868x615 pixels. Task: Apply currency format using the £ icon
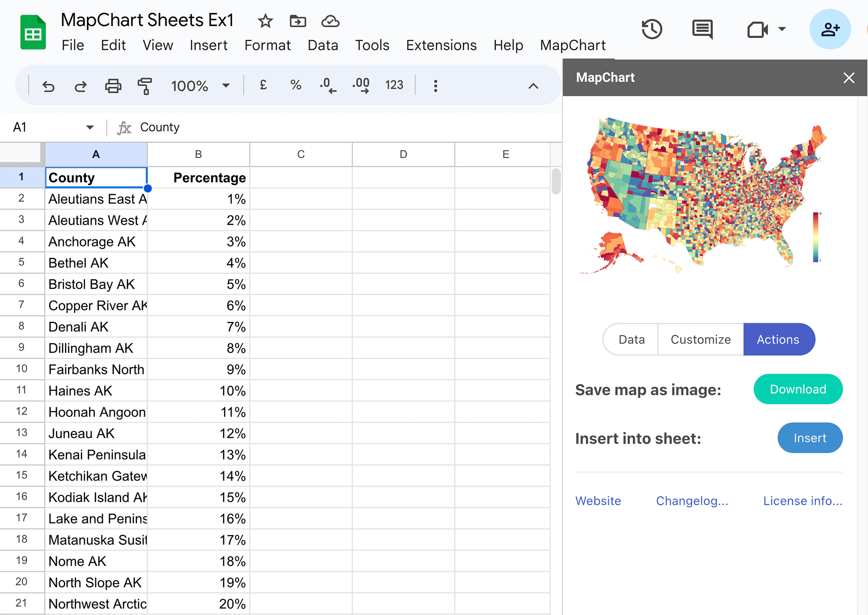tap(263, 85)
